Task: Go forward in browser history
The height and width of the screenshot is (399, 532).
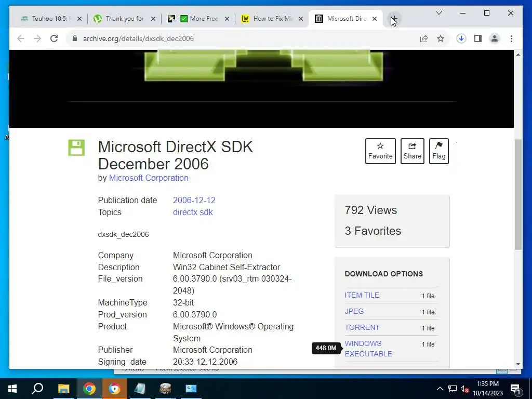Action: [x=37, y=38]
